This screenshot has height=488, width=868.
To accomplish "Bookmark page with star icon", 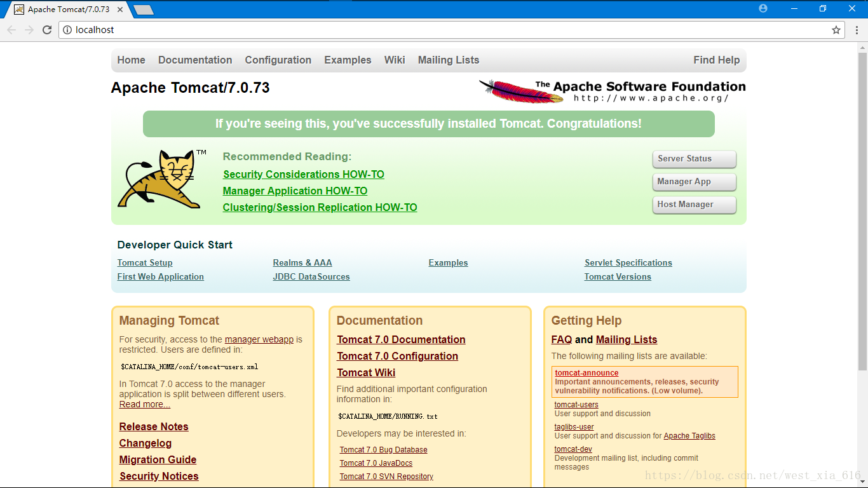I will point(836,30).
